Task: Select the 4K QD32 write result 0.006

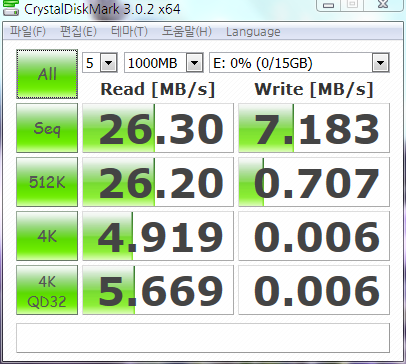Action: 314,290
